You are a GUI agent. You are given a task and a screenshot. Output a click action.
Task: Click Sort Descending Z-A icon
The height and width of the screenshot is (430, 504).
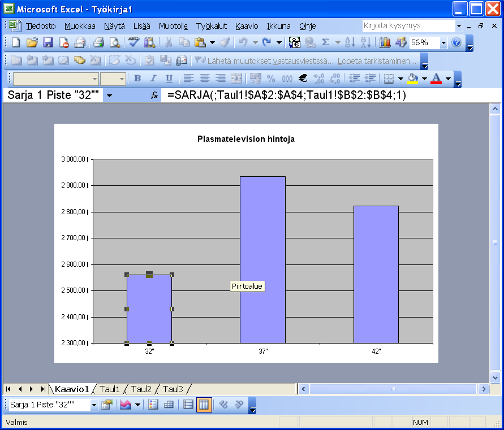pos(365,42)
